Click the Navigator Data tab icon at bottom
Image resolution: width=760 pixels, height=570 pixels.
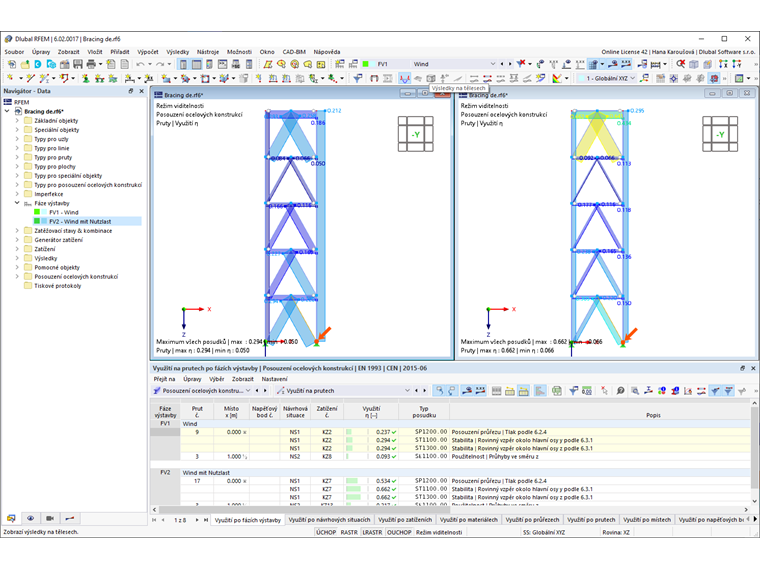11,518
